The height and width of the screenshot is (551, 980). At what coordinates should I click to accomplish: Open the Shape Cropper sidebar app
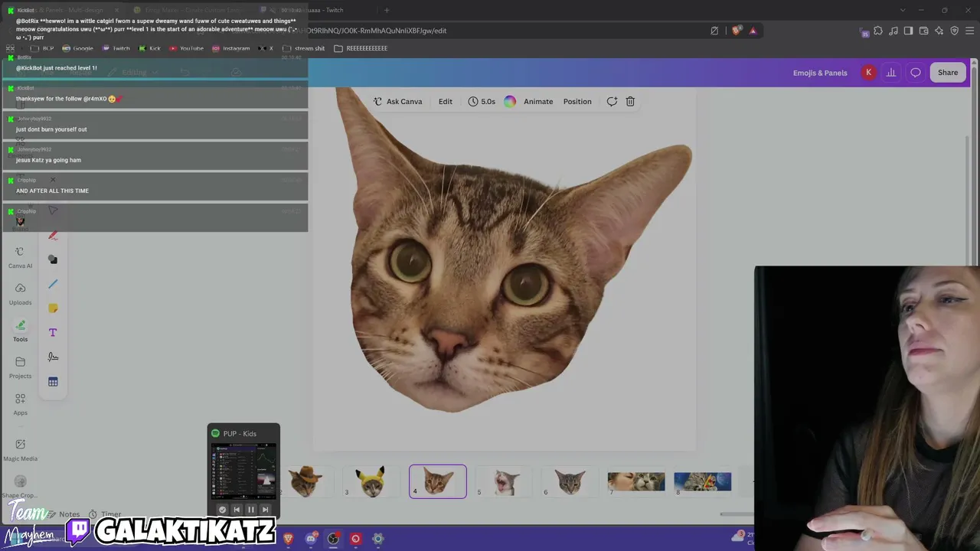tap(20, 486)
